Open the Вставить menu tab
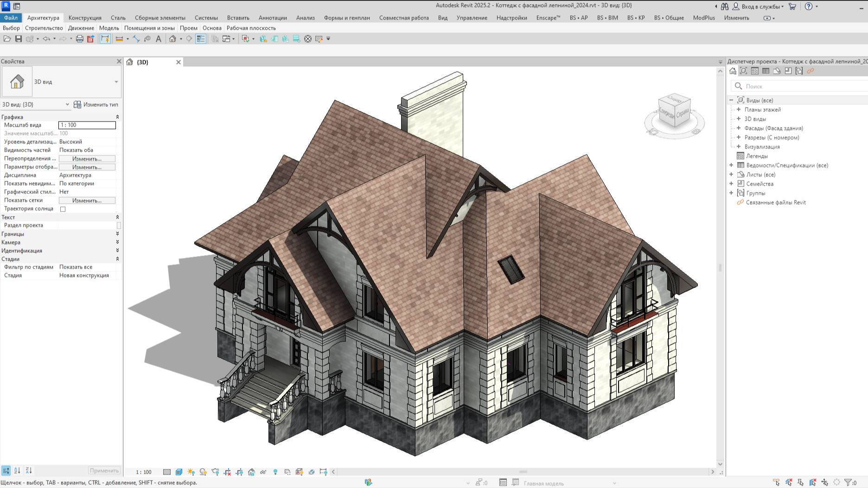 pos(239,18)
